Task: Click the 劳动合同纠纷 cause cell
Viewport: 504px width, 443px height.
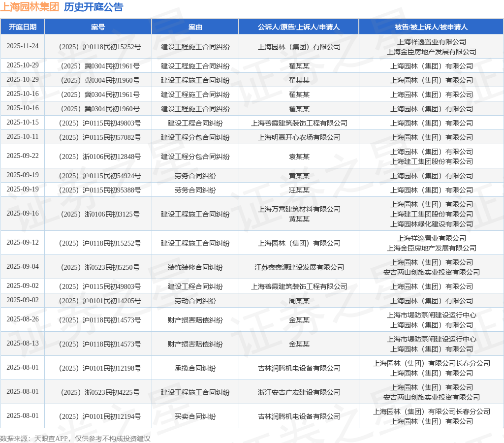Action: (195, 301)
